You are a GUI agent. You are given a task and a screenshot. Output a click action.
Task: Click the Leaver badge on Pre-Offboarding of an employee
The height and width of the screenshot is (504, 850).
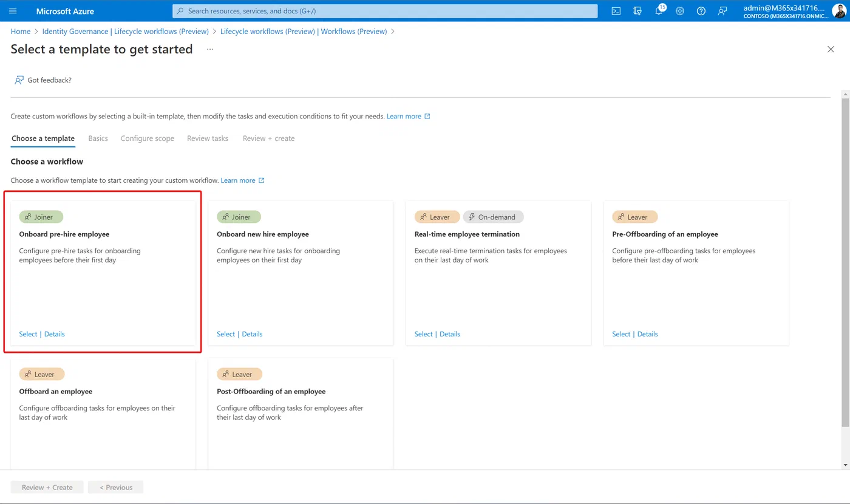[634, 217]
